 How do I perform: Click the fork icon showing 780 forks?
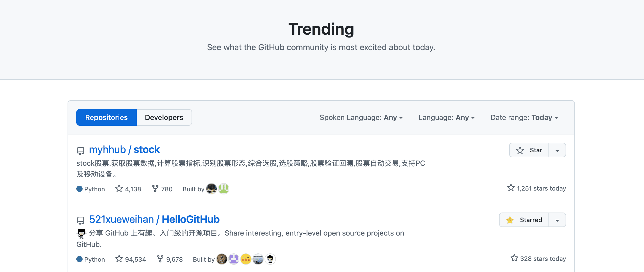coord(155,188)
